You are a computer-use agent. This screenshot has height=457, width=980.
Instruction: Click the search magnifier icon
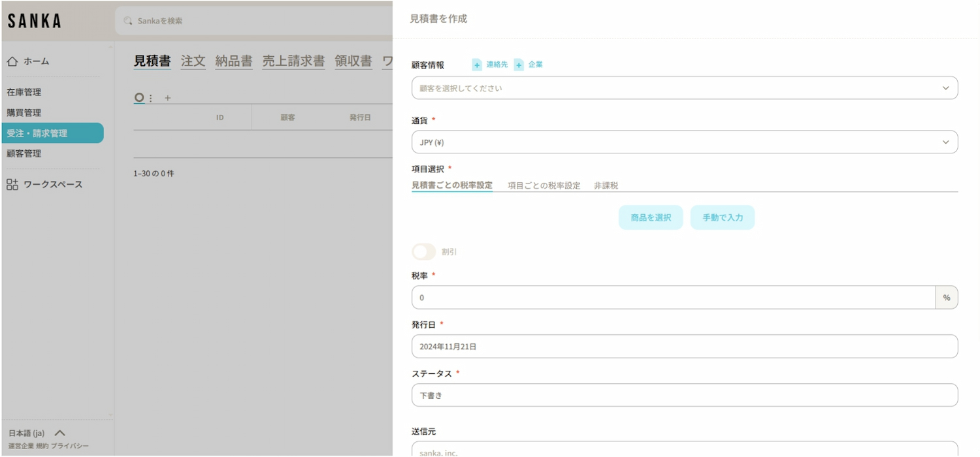128,21
